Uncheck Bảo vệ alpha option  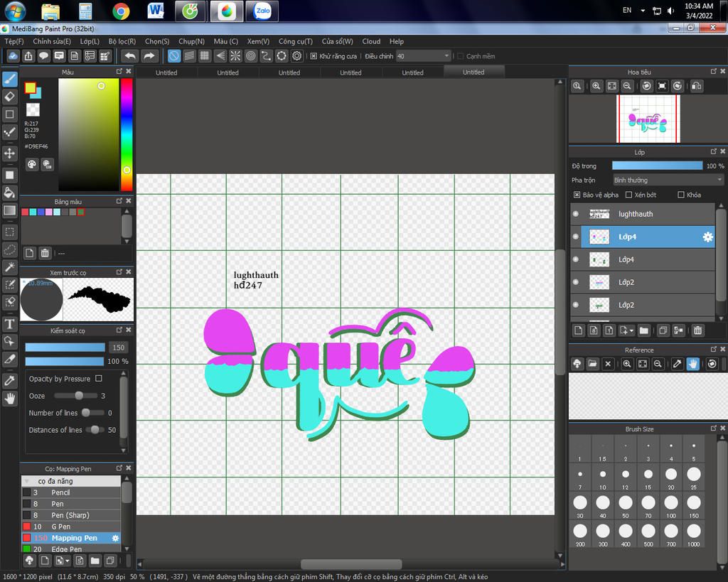577,195
